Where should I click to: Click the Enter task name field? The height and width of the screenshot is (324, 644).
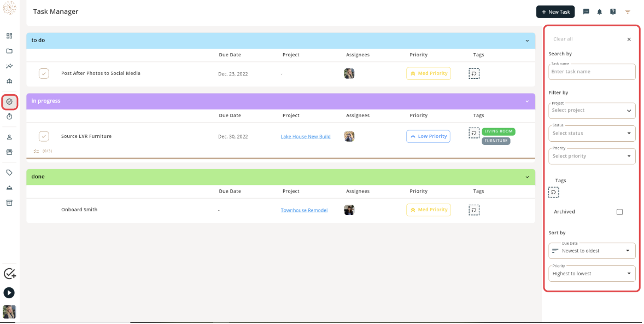point(592,72)
